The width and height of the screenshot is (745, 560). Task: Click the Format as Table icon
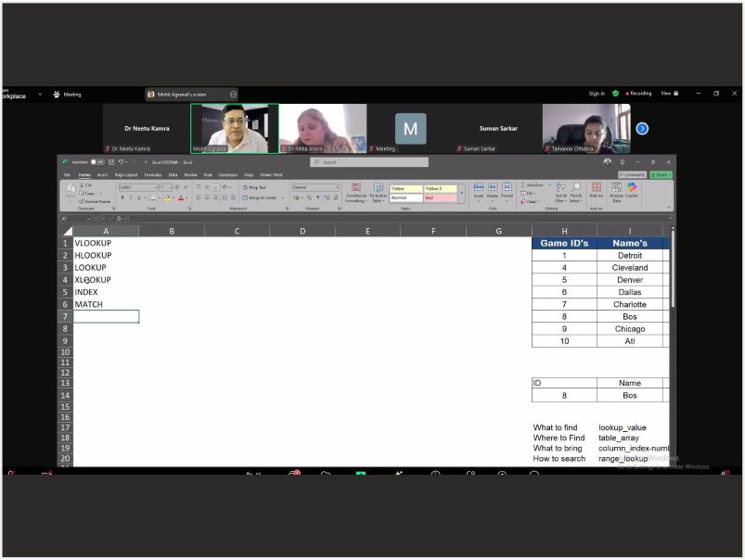(379, 192)
